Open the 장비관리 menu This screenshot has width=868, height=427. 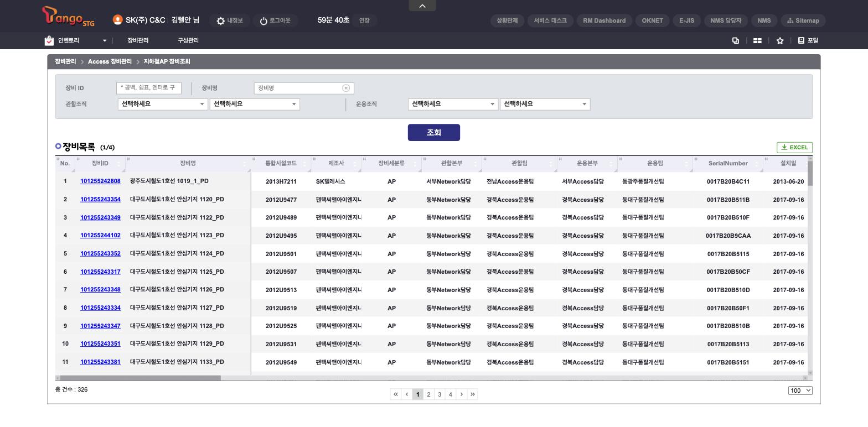pyautogui.click(x=138, y=40)
